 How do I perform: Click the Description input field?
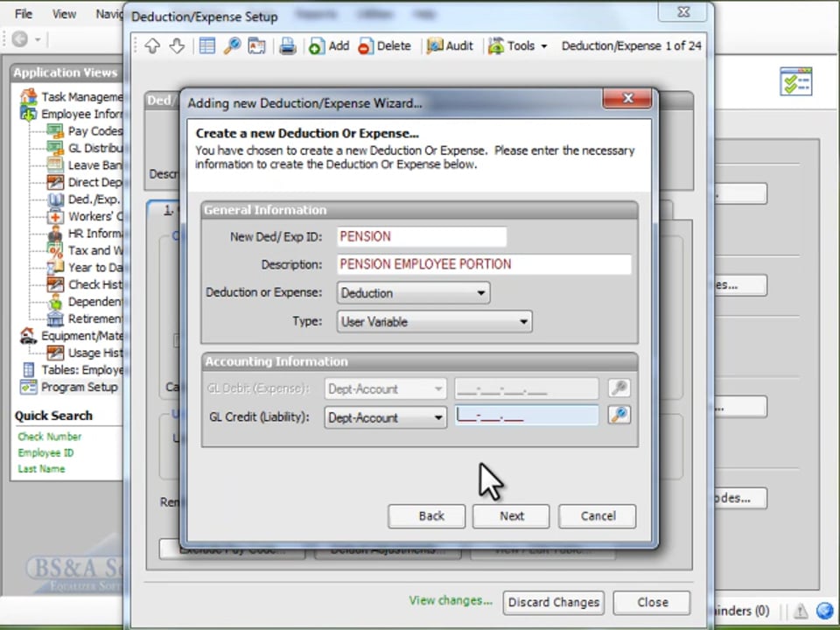tap(484, 264)
